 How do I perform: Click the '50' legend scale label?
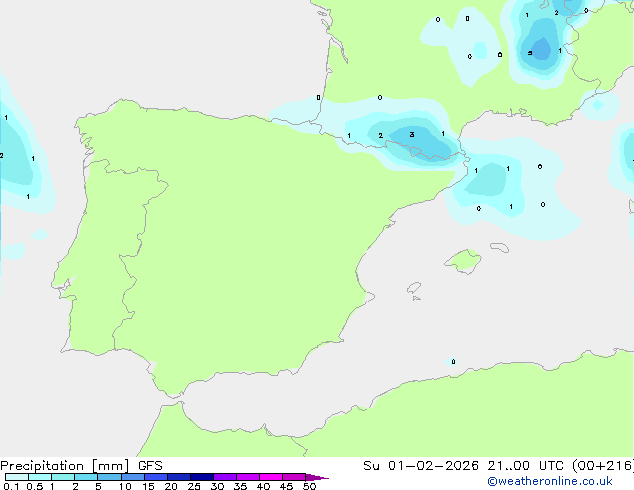tap(309, 486)
